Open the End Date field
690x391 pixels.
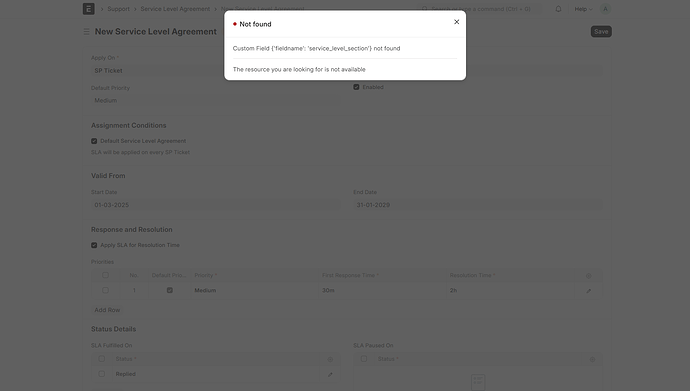point(477,205)
